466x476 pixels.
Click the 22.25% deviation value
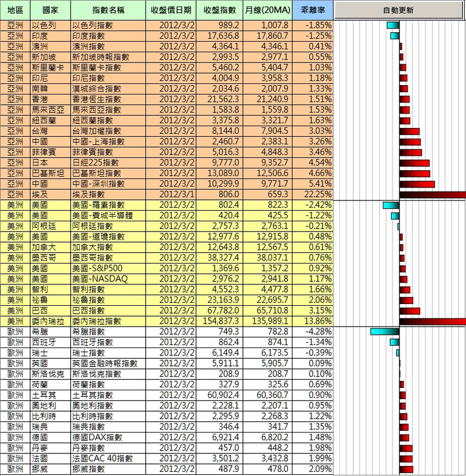[313, 195]
